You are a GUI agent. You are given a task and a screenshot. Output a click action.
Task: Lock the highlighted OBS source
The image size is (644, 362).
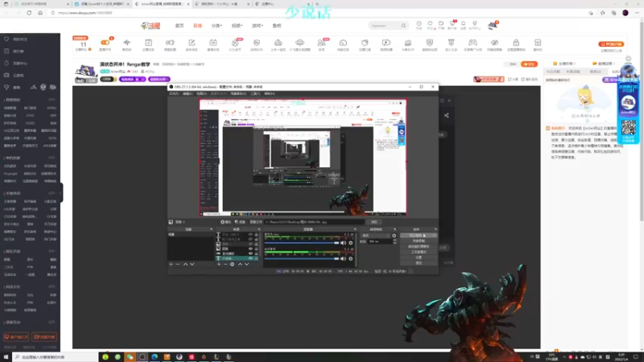click(x=256, y=258)
